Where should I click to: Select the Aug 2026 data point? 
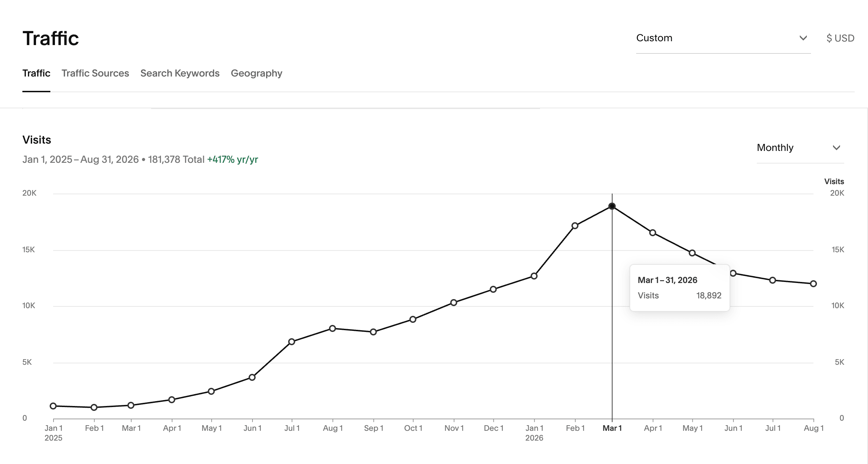click(813, 284)
